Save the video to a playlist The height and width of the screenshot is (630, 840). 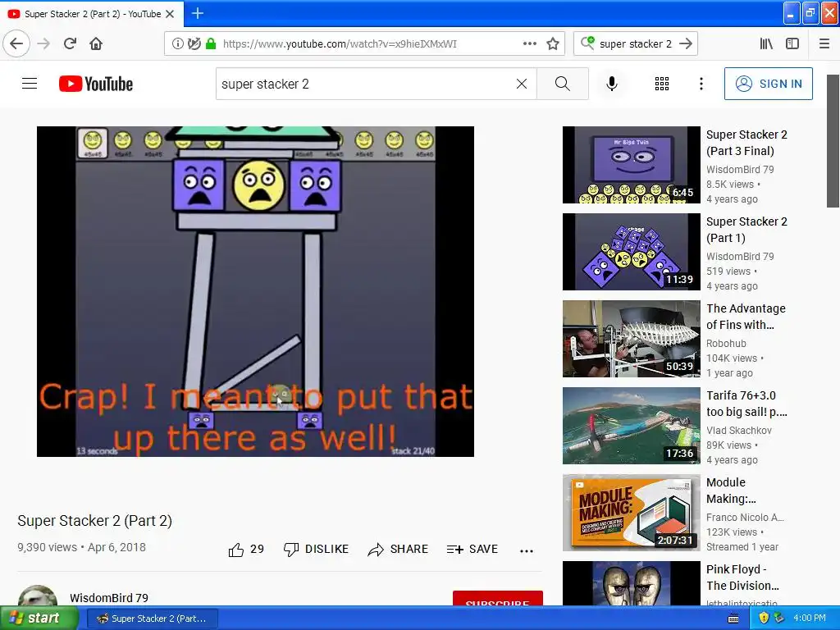[472, 549]
